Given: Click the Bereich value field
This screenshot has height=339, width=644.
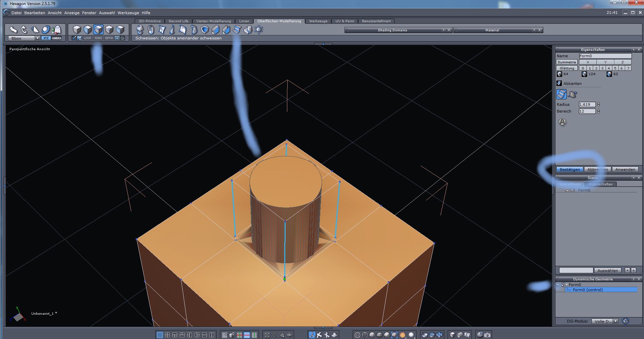Looking at the screenshot, I should click(x=587, y=111).
